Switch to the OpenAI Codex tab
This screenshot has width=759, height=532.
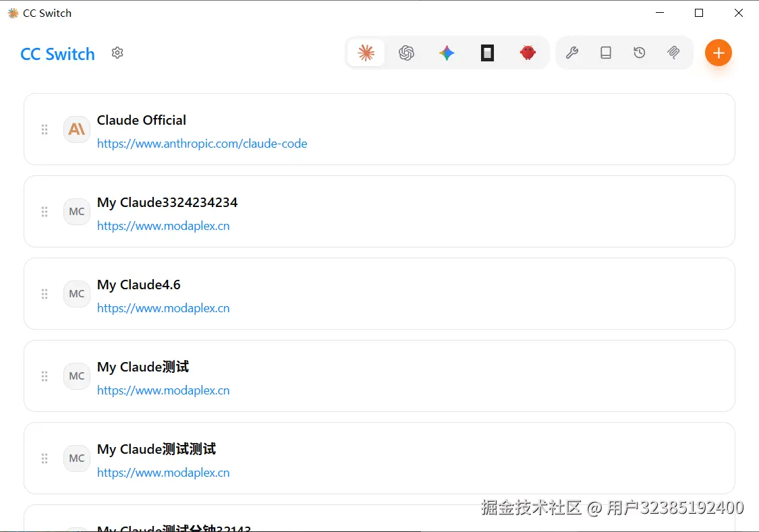point(407,53)
